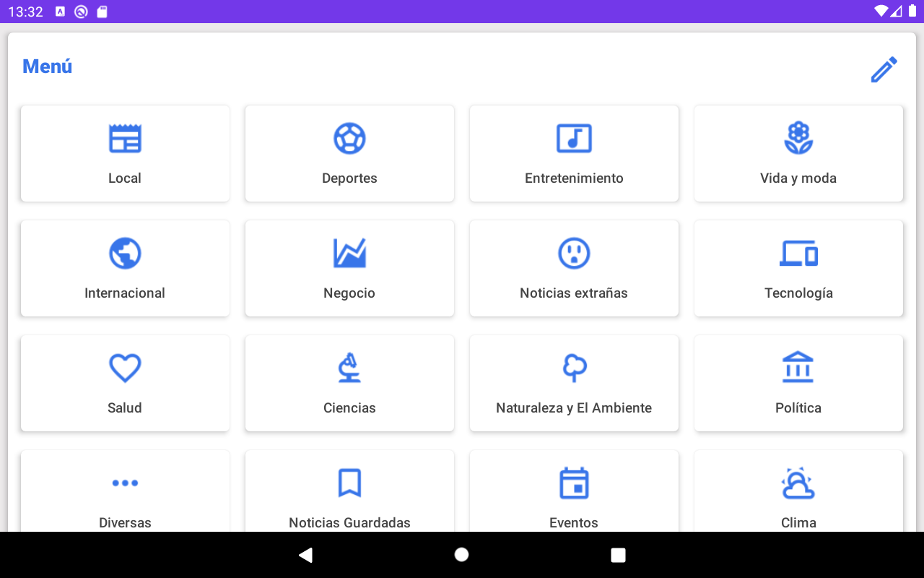Viewport: 924px width, 578px height.
Task: Open the Internacional globe icon
Action: pyautogui.click(x=125, y=253)
